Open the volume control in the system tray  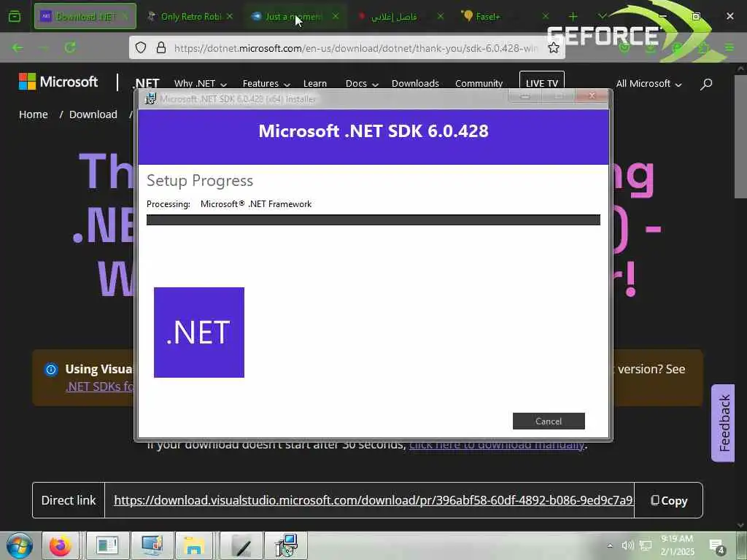point(627,545)
